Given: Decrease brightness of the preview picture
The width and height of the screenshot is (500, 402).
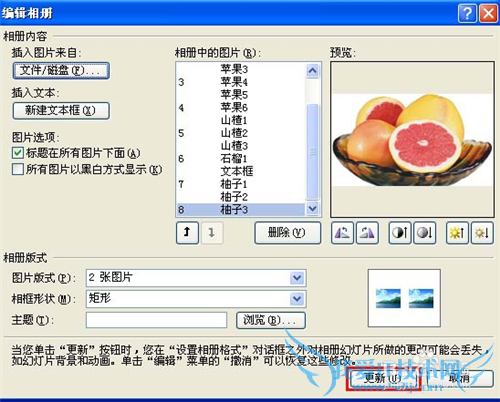Looking at the screenshot, I should click(x=482, y=233).
